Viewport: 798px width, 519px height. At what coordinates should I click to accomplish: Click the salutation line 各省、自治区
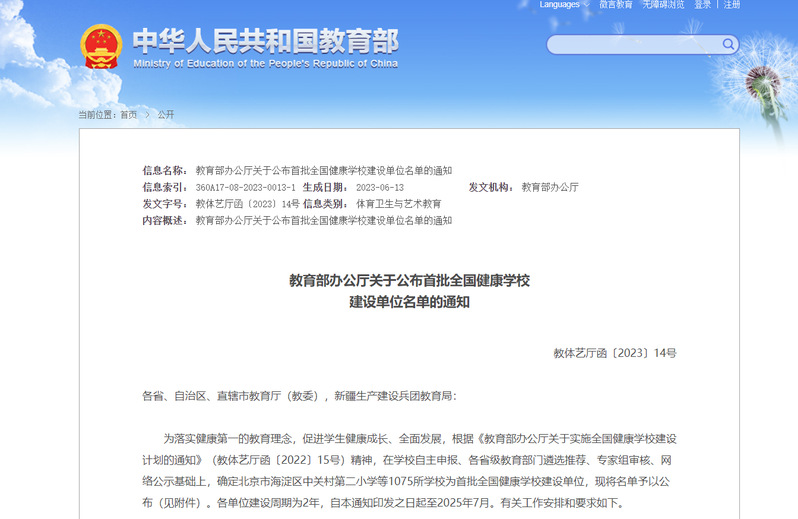[x=299, y=396]
